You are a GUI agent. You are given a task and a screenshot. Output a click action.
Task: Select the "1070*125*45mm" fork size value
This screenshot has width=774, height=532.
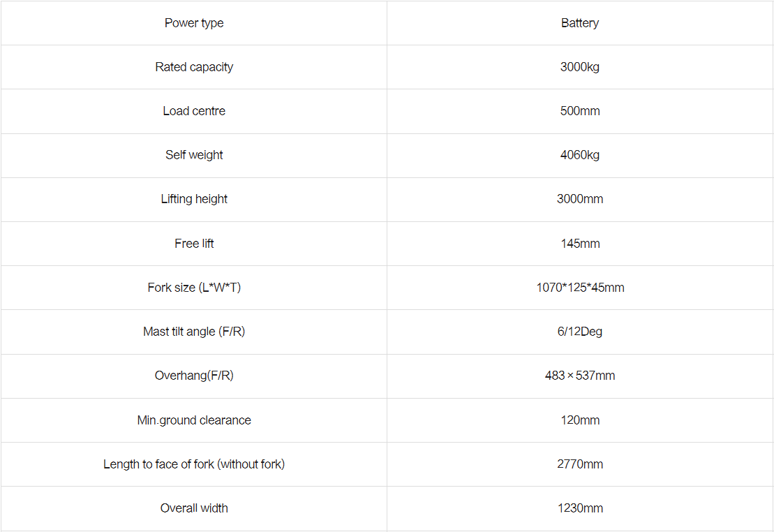tap(580, 288)
